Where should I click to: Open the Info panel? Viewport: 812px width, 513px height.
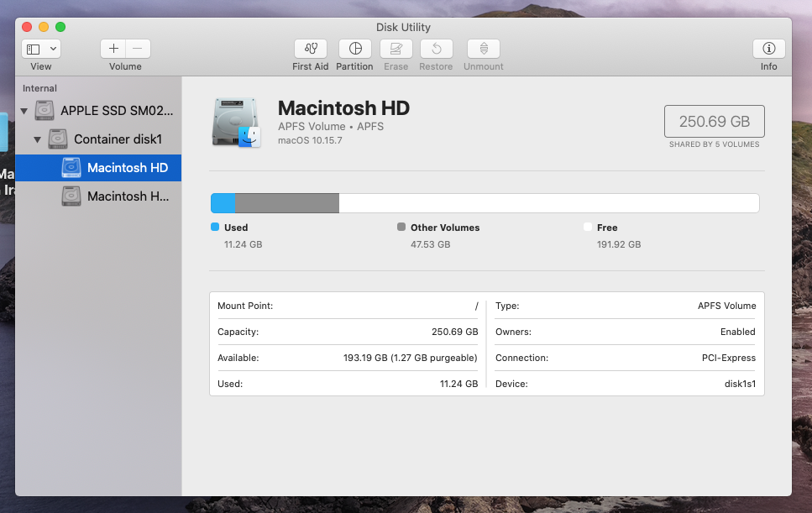pyautogui.click(x=767, y=49)
